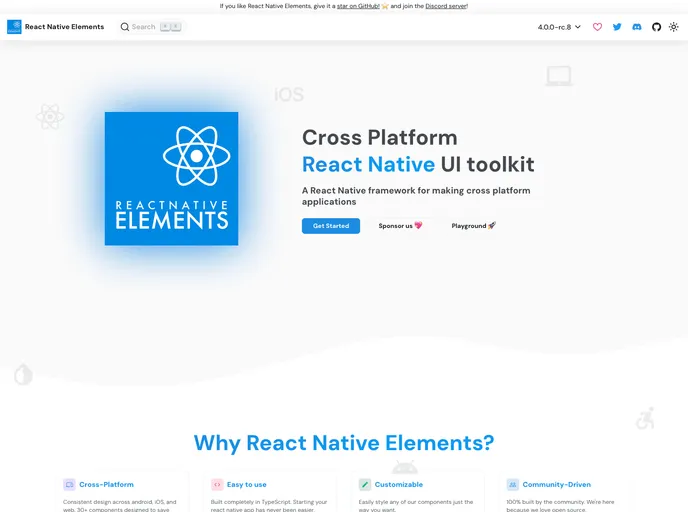Click the Community-Driven people icon
This screenshot has height=512, width=688.
(512, 484)
